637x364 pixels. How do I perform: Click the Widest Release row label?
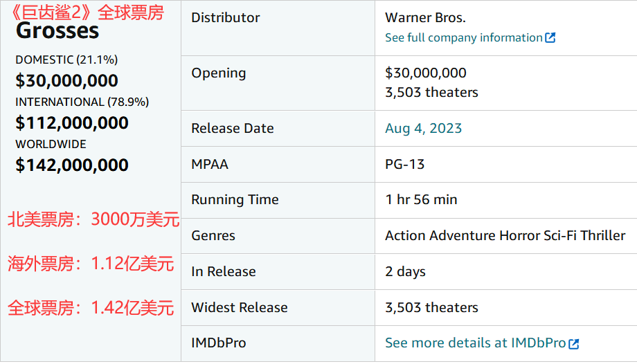pyautogui.click(x=240, y=307)
